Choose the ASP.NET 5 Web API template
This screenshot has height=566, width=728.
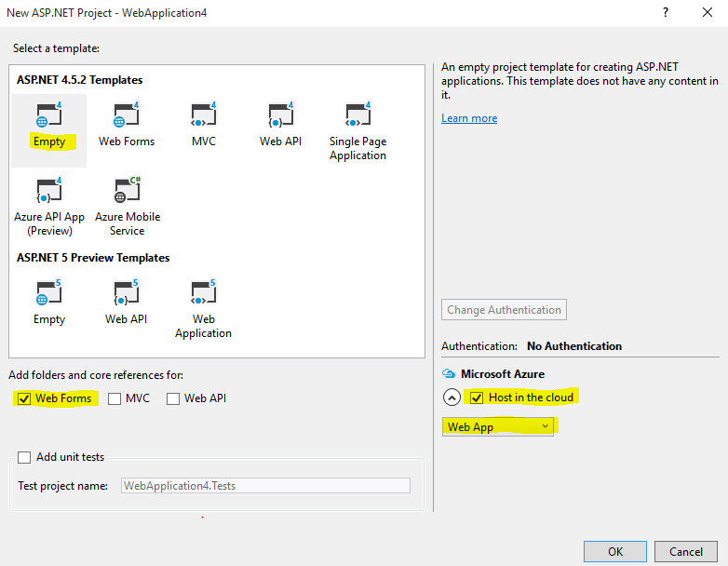pos(126,294)
